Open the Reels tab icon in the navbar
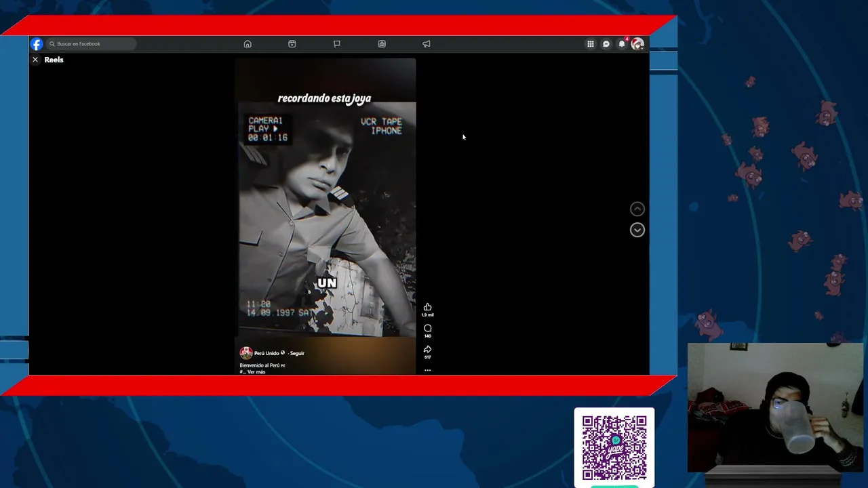 pyautogui.click(x=292, y=44)
